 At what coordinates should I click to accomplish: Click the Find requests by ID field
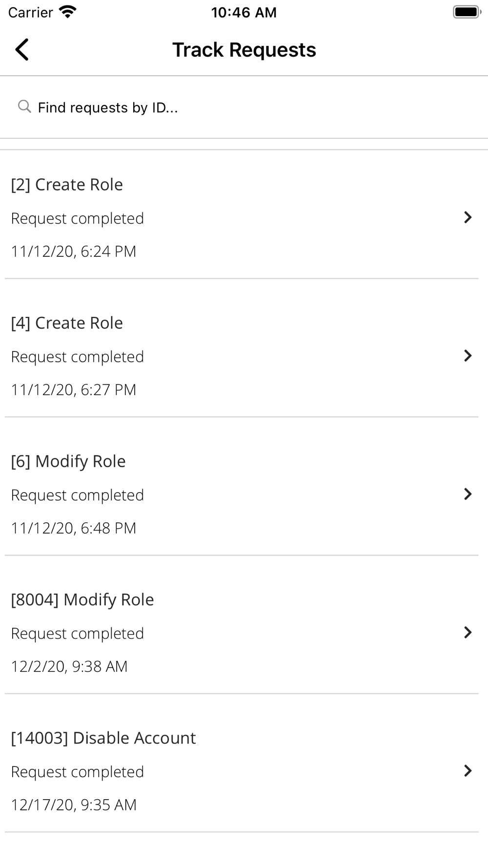(x=244, y=107)
